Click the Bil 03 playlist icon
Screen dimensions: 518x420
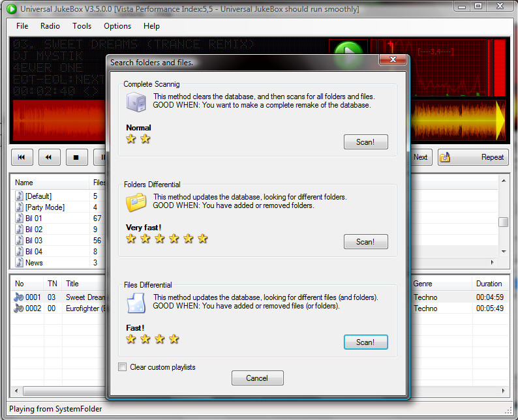coord(20,241)
